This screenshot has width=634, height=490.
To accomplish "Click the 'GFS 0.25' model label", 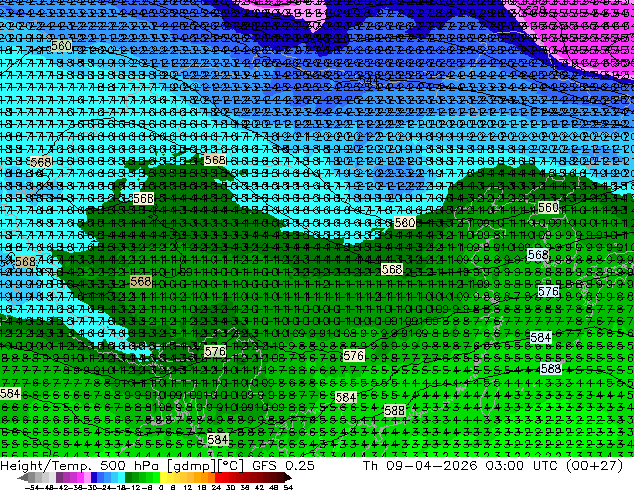I will click(283, 465).
